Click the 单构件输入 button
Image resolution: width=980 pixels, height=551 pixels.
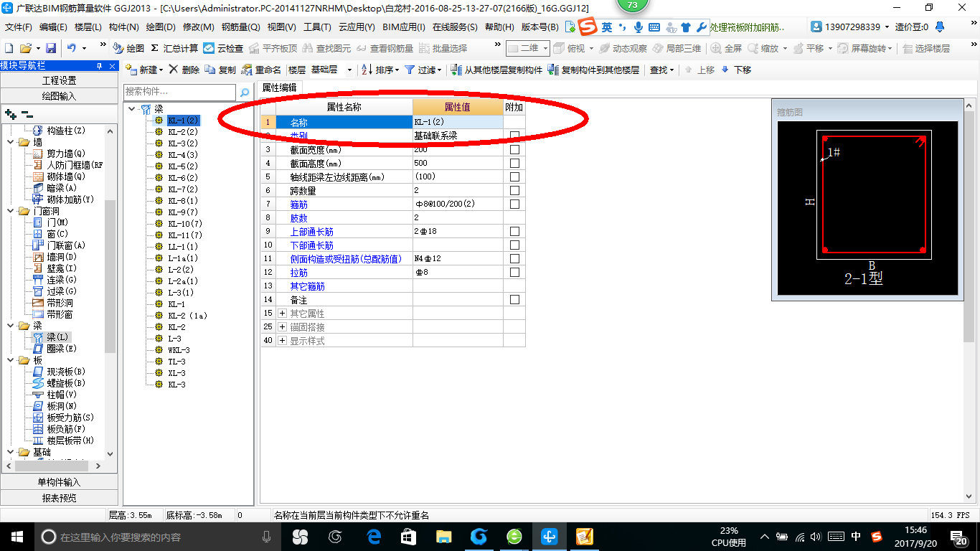pyautogui.click(x=59, y=482)
